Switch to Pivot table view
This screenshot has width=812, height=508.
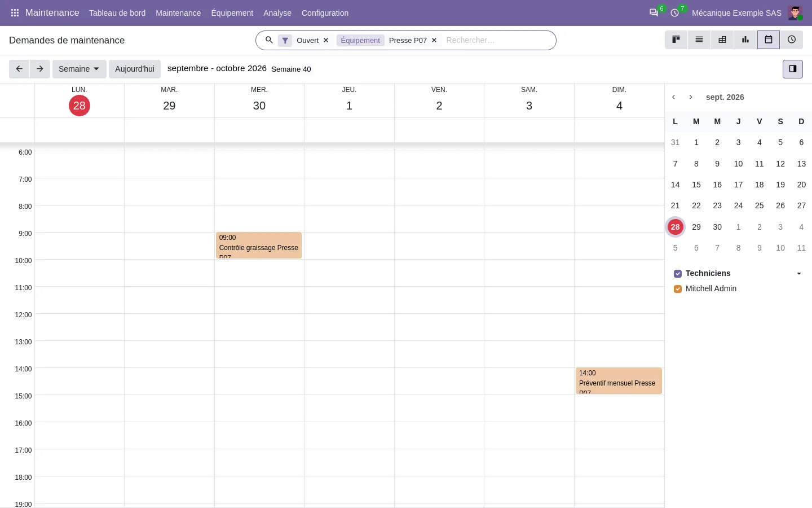722,40
